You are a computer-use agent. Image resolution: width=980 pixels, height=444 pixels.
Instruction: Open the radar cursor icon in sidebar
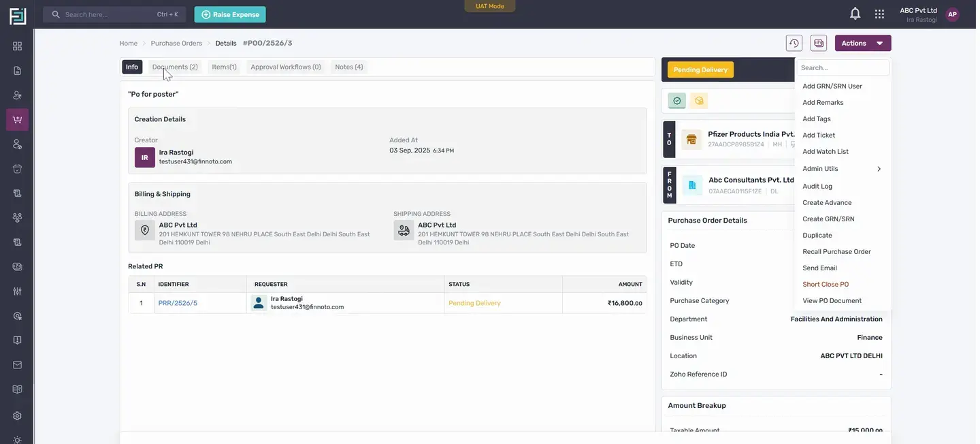click(17, 316)
